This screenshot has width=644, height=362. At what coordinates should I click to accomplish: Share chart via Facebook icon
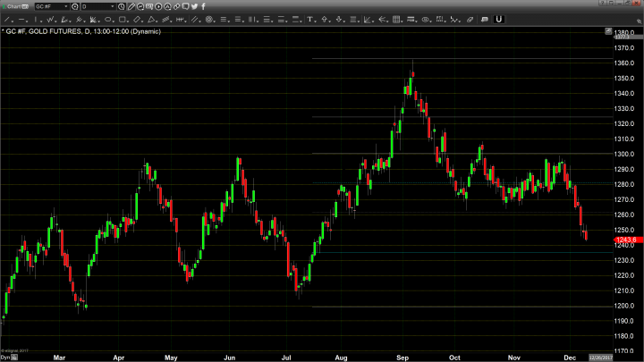coord(203,6)
